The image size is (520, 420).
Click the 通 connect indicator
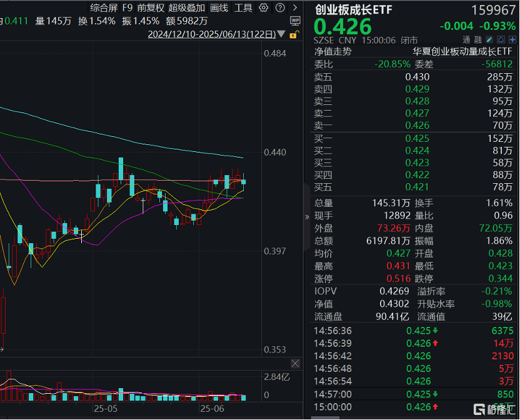coord(466,40)
